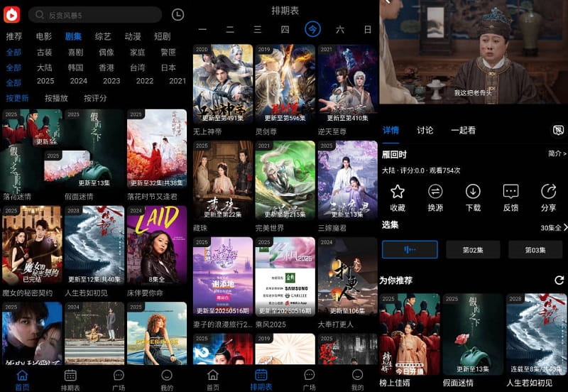Open 我的 profile icon in left panel

[x=167, y=376]
